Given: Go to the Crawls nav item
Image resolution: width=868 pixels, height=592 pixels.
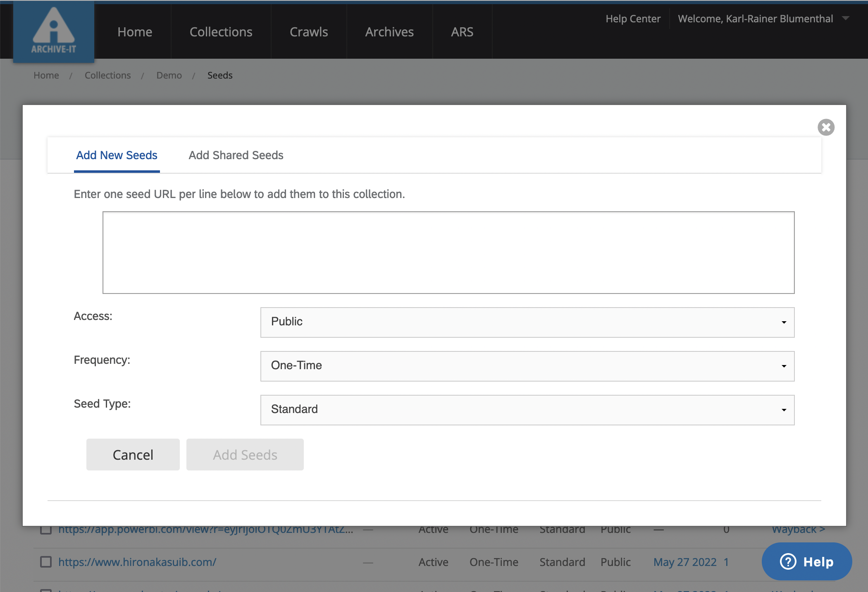Looking at the screenshot, I should click(x=308, y=32).
